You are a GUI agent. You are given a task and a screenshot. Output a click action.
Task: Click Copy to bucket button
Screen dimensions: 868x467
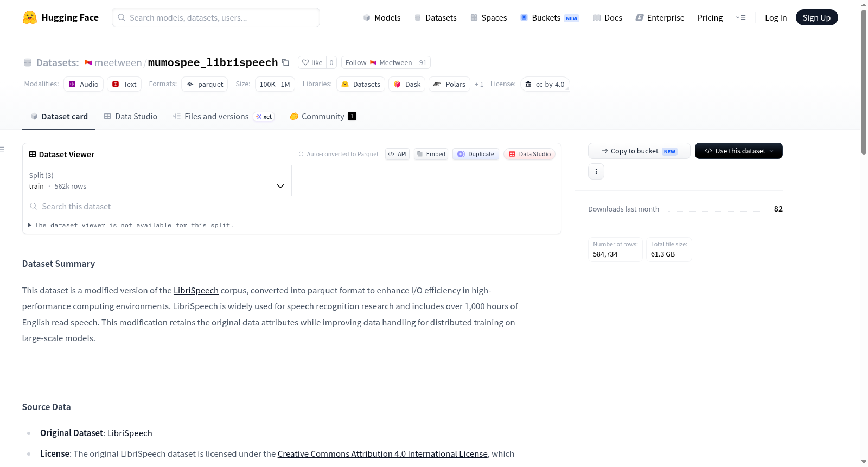click(x=639, y=151)
